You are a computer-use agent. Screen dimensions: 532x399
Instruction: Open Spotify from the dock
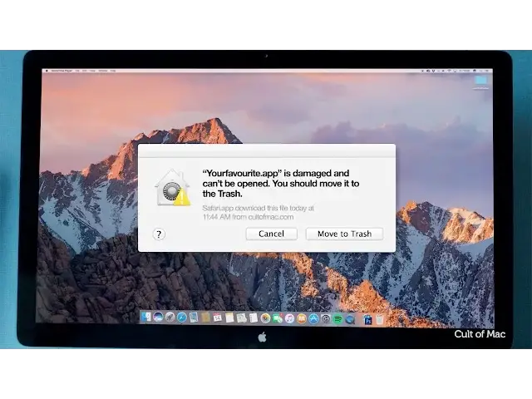point(337,319)
